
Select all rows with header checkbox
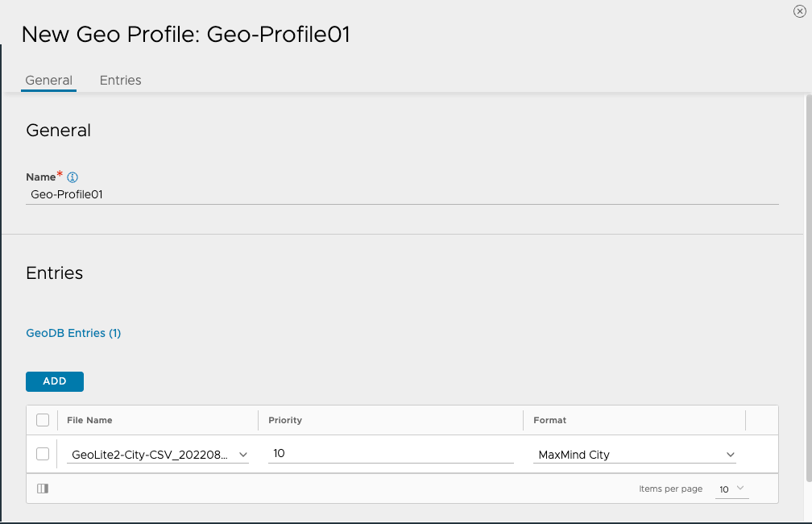click(x=43, y=420)
